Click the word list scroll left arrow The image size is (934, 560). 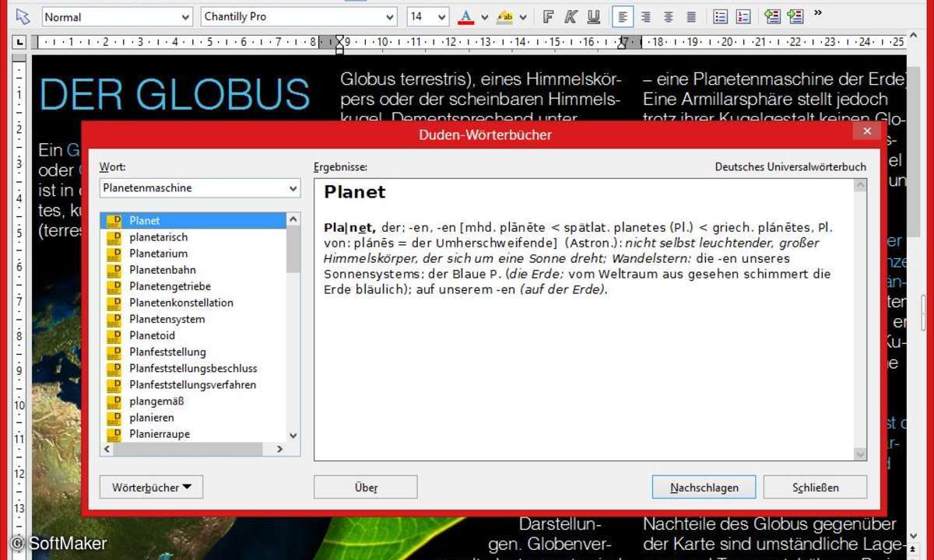pyautogui.click(x=107, y=449)
